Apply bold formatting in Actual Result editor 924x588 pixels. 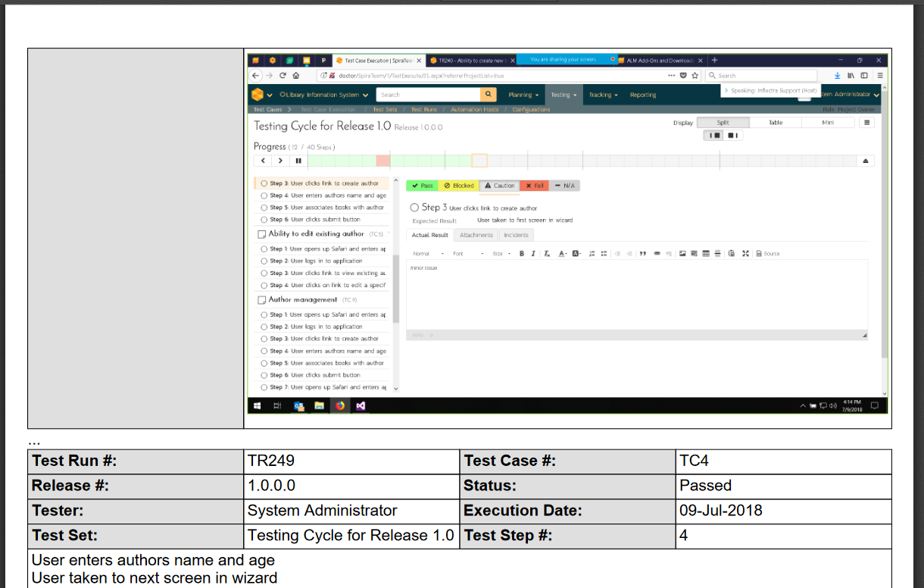[522, 254]
